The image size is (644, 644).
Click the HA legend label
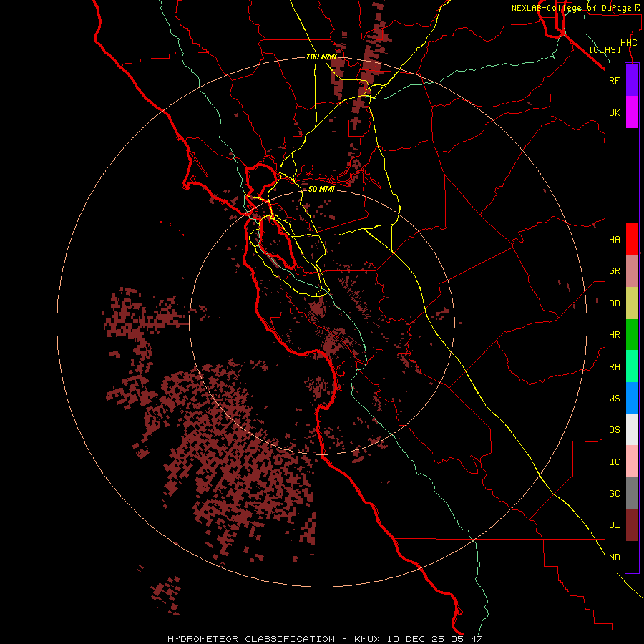[614, 239]
